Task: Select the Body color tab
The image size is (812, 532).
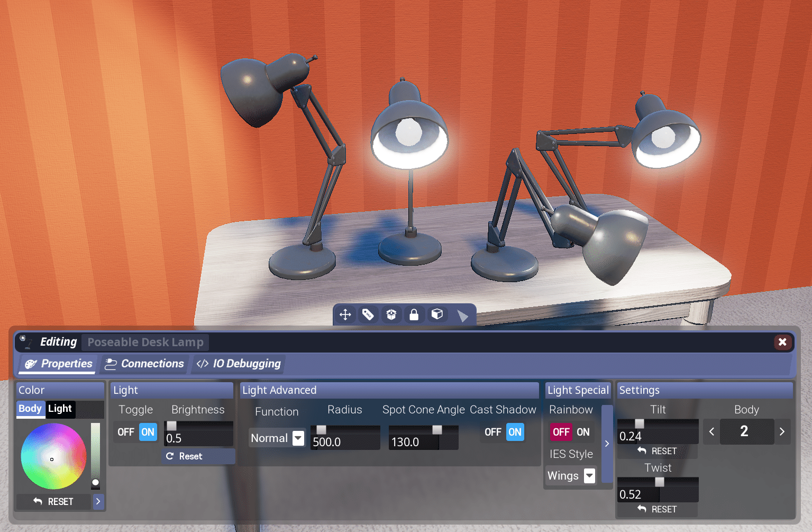Action: [x=30, y=409]
